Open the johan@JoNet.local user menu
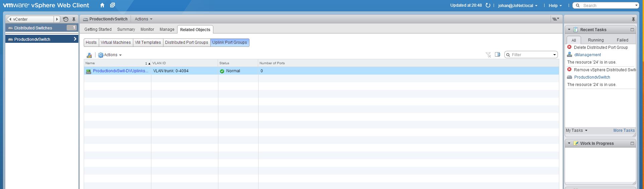The width and height of the screenshot is (644, 189). pyautogui.click(x=518, y=5)
